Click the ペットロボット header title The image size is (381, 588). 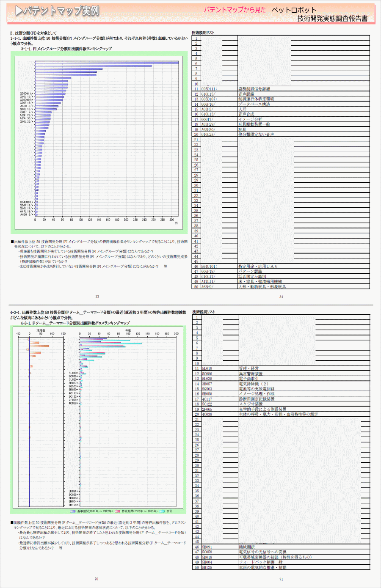[294, 10]
